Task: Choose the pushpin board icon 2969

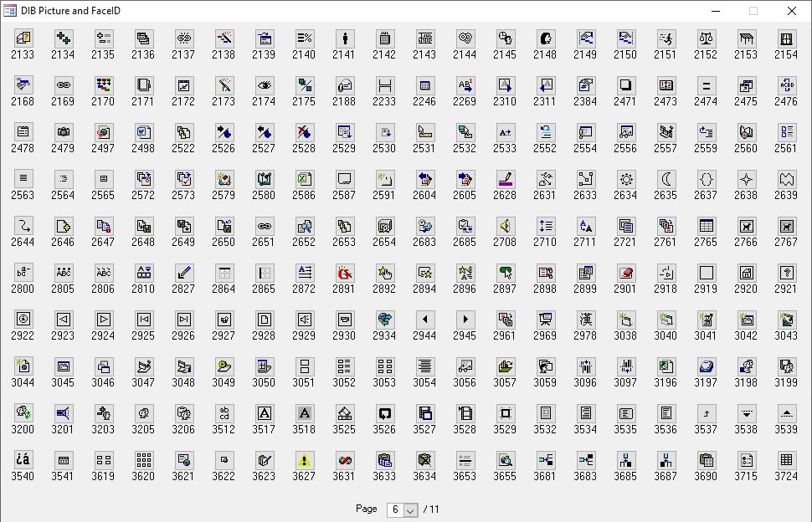Action: [x=545, y=320]
